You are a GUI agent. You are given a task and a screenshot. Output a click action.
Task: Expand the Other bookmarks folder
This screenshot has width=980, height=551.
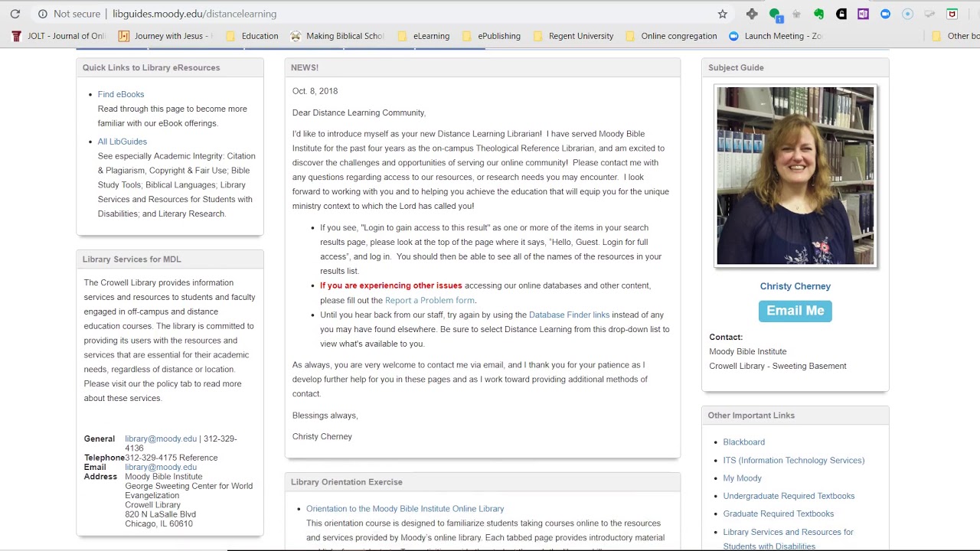[955, 36]
